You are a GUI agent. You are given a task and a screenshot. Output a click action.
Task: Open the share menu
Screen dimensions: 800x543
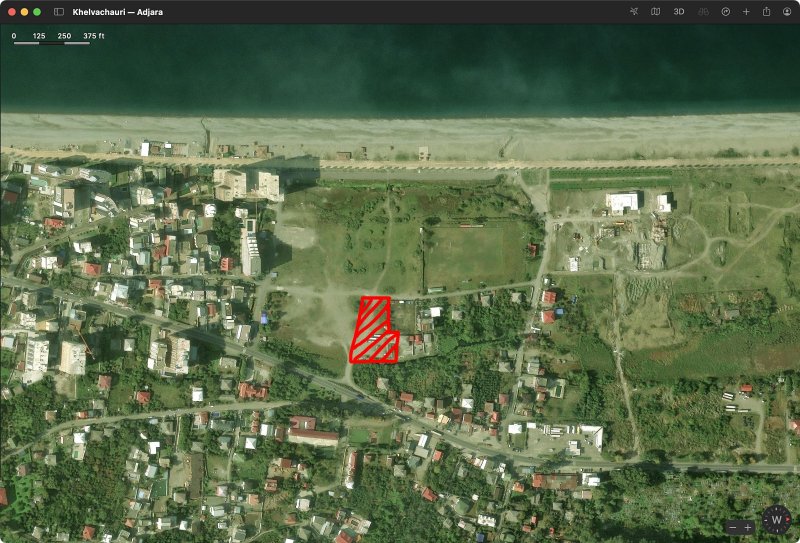[766, 11]
